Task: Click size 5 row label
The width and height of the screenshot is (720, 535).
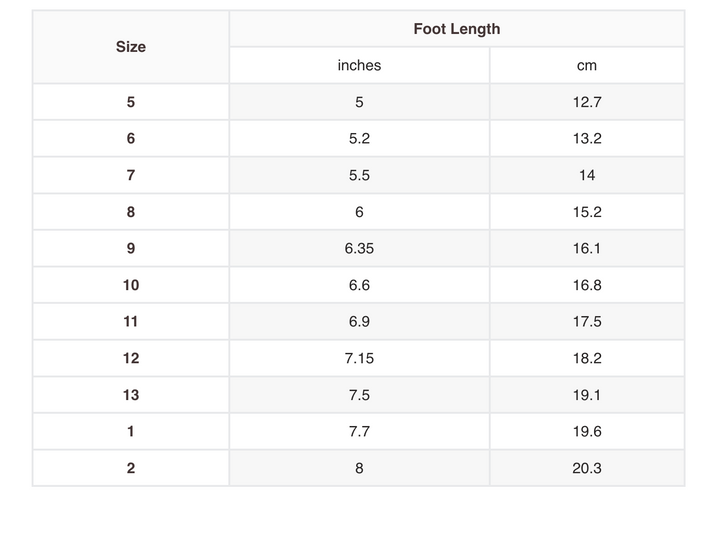Action: [131, 102]
